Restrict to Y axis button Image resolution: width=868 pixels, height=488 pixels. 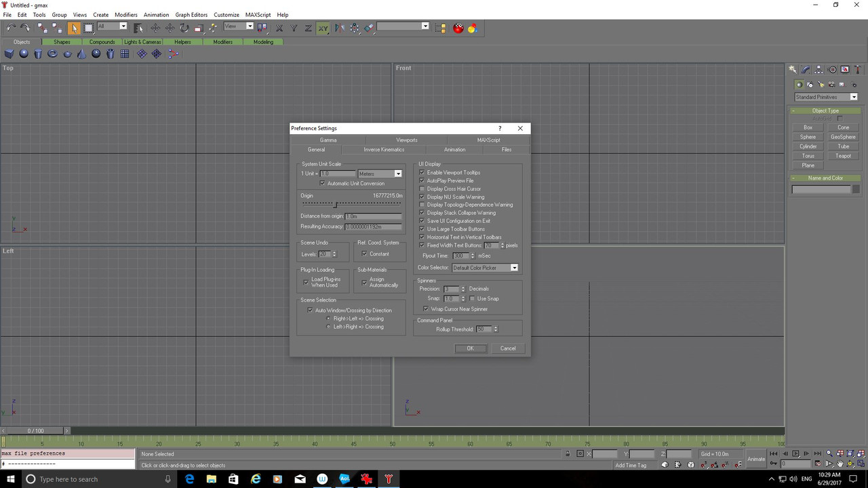(294, 28)
